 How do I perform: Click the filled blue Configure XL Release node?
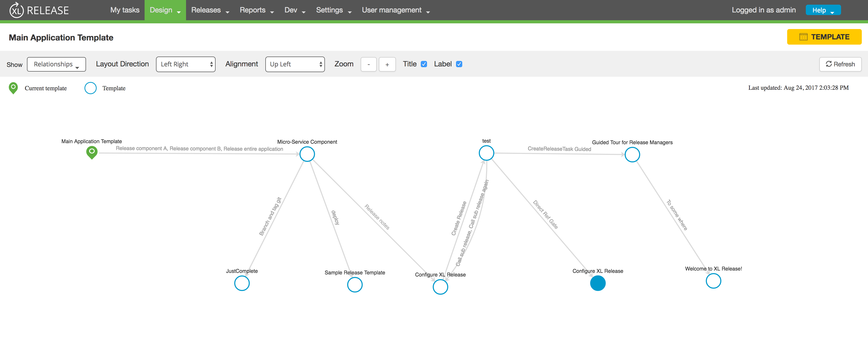pos(597,283)
